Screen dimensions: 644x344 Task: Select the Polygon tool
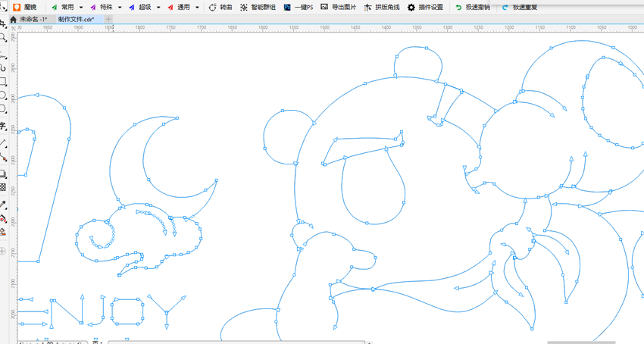click(x=3, y=109)
